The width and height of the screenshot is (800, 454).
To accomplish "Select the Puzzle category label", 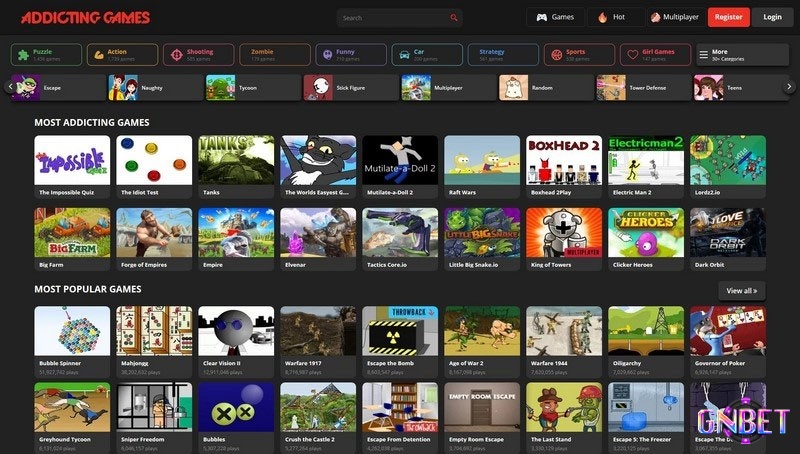I will pyautogui.click(x=42, y=52).
